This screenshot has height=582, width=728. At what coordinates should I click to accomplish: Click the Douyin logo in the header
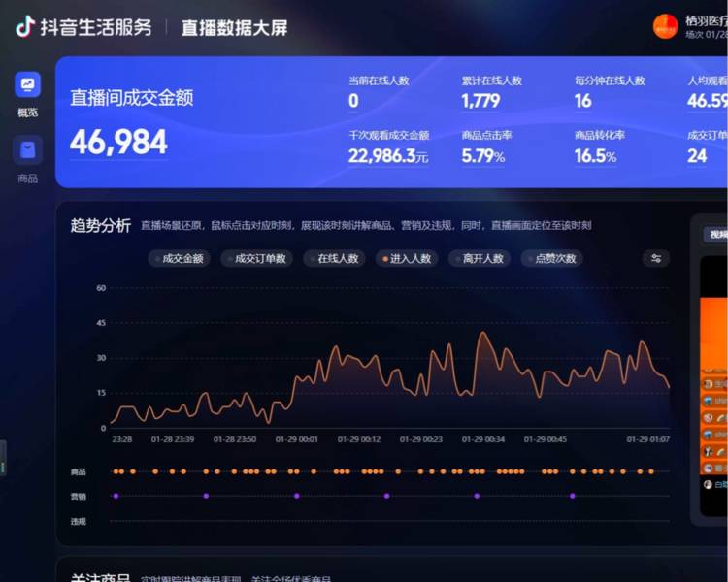tap(24, 27)
